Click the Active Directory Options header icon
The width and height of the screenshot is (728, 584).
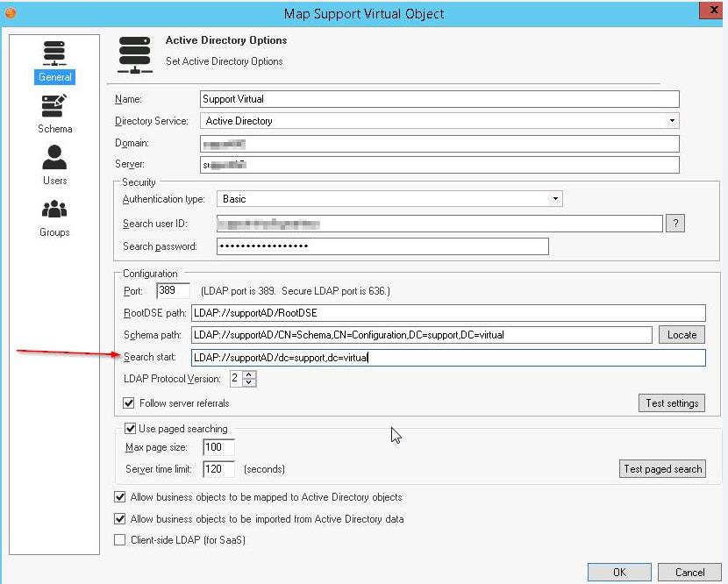136,53
